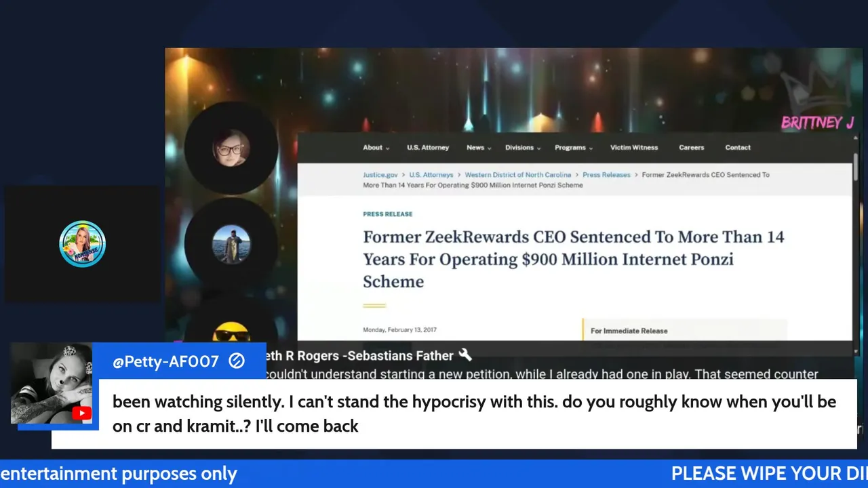Expand the About dropdown menu
The width and height of the screenshot is (868, 488).
(x=376, y=148)
